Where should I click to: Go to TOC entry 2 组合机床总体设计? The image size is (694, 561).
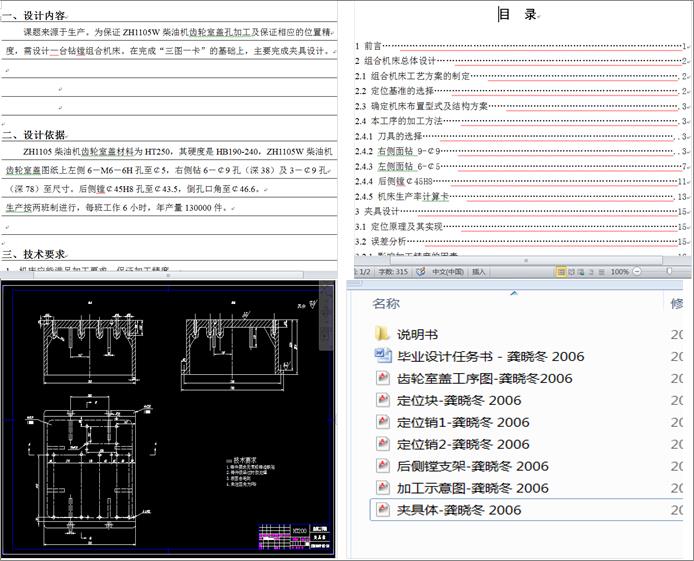pos(520,61)
